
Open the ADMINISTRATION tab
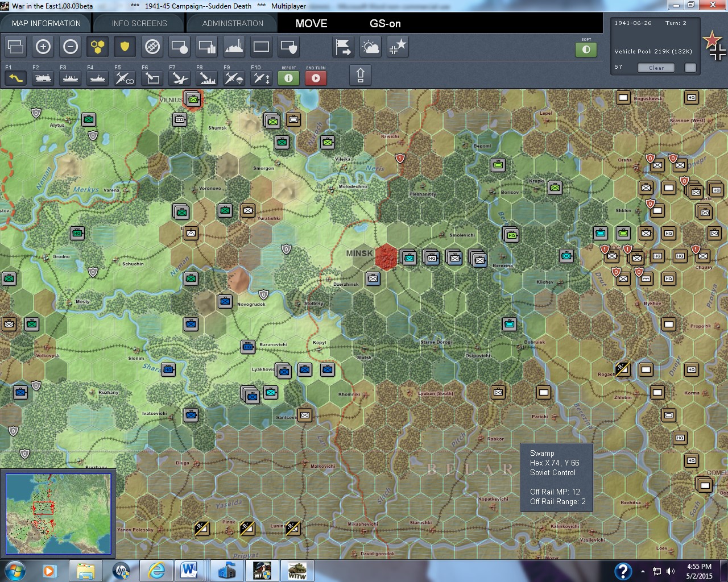(x=233, y=23)
